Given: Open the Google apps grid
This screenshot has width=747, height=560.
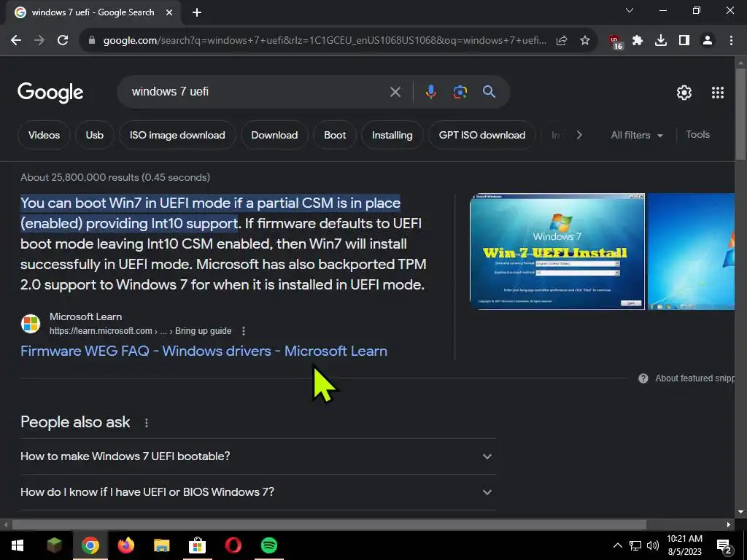Looking at the screenshot, I should tap(718, 93).
